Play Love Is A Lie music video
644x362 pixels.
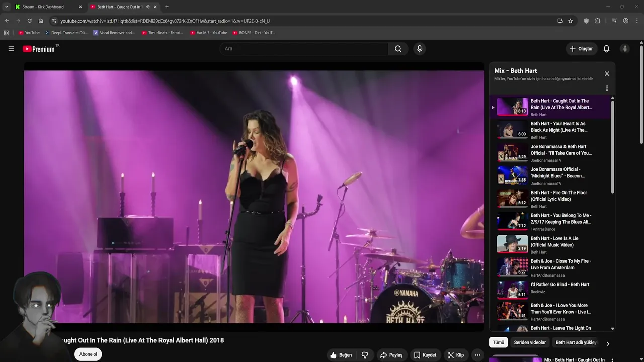tap(550, 244)
